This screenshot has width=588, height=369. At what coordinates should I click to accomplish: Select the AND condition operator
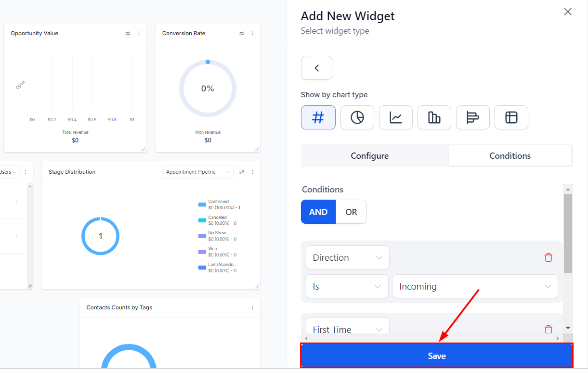pyautogui.click(x=318, y=212)
